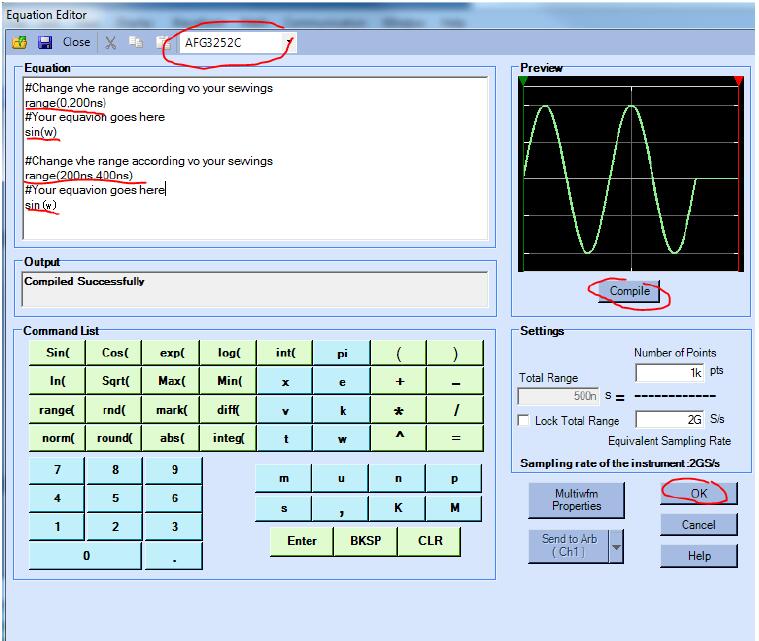The height and width of the screenshot is (641, 759).
Task: Click the Paste clipboard icon
Action: [160, 43]
